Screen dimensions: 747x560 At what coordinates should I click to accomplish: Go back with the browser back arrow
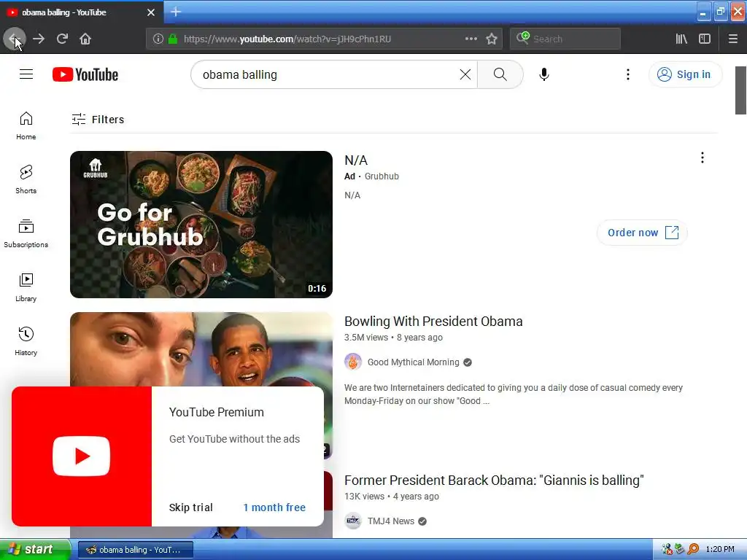click(15, 39)
